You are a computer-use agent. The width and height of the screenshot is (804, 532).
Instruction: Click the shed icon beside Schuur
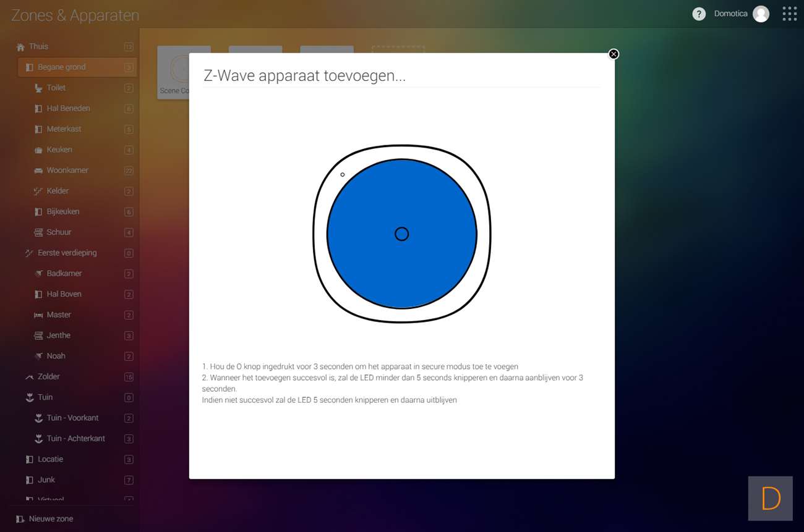point(38,232)
